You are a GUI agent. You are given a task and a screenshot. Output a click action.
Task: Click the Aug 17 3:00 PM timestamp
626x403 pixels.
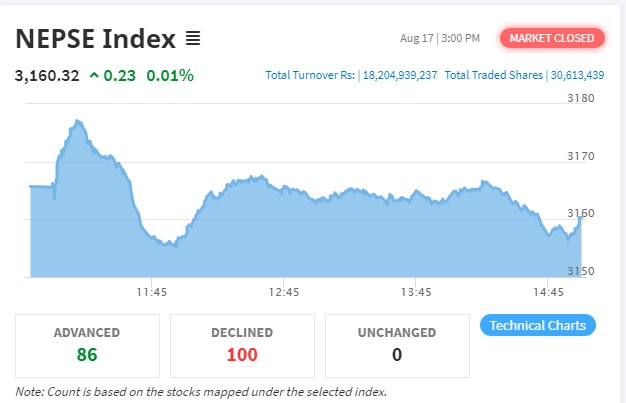tap(439, 38)
